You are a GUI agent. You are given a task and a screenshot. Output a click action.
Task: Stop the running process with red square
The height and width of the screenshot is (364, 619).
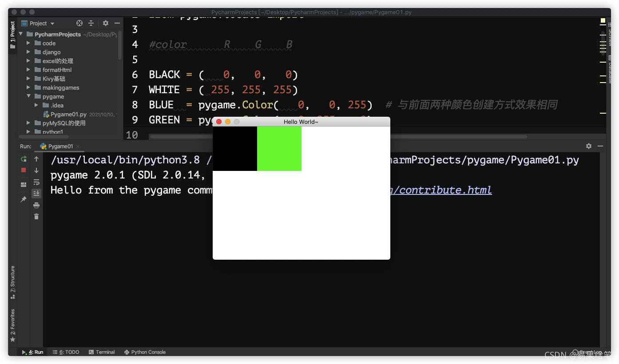24,170
